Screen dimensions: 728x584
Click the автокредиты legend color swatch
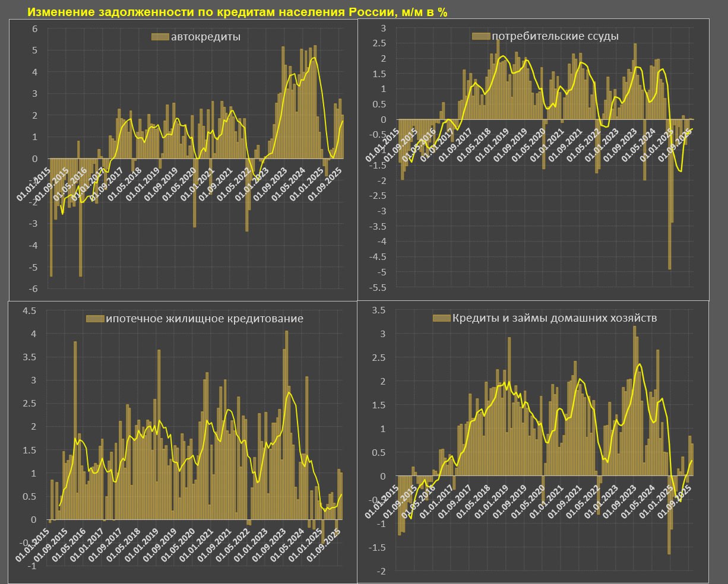pos(160,37)
